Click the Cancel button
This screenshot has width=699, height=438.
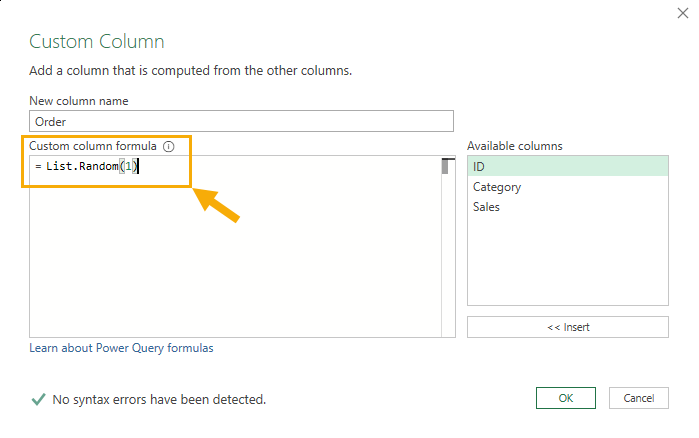point(638,398)
